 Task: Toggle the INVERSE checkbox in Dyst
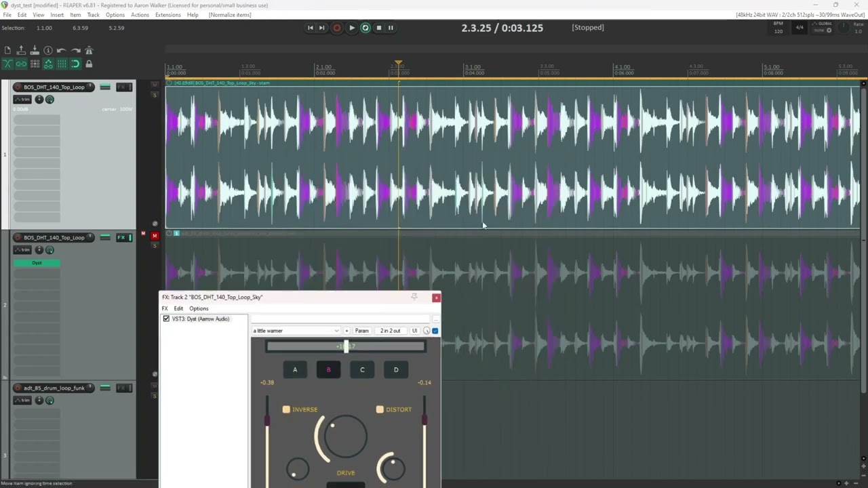click(x=286, y=409)
